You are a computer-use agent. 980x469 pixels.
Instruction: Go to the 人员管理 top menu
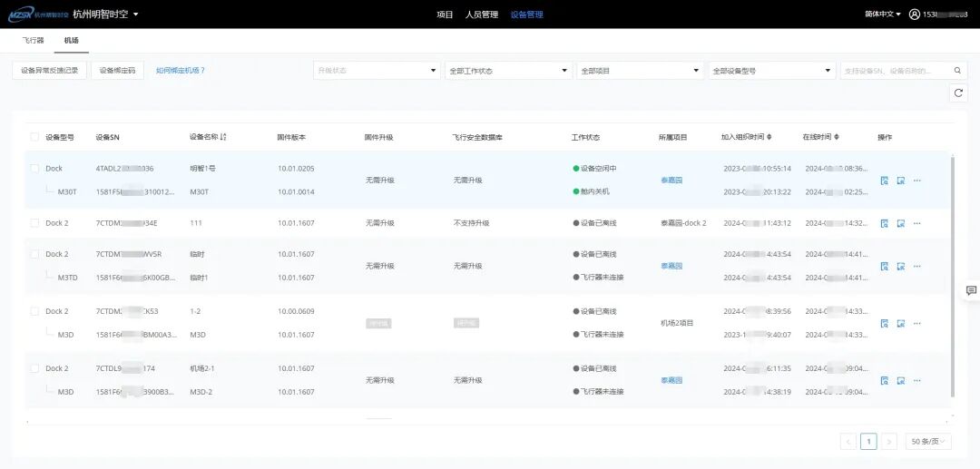tap(482, 15)
